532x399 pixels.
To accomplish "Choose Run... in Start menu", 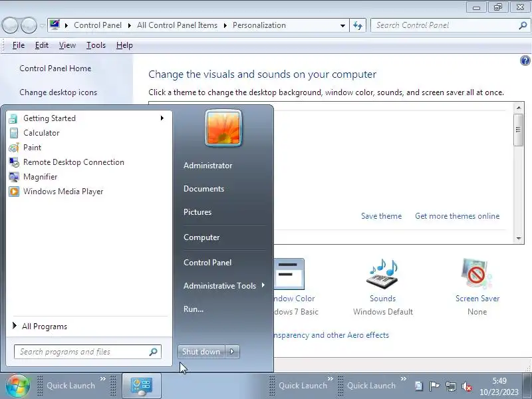I will 194,309.
